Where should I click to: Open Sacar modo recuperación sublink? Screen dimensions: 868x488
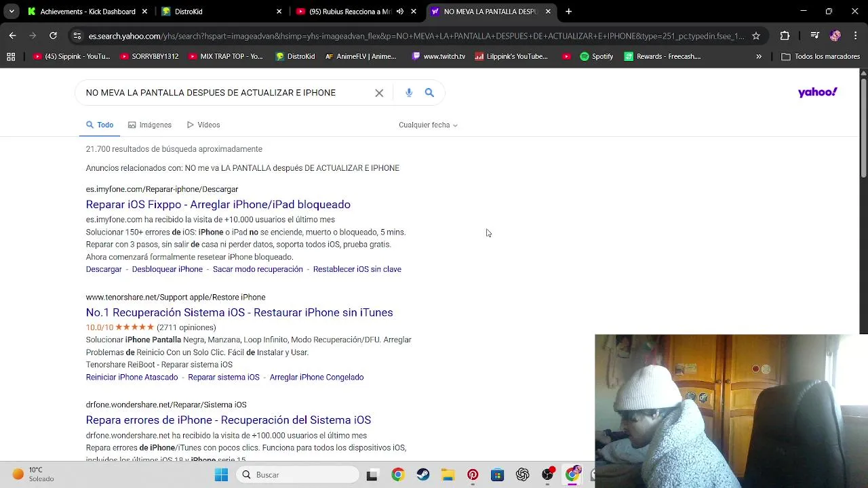click(x=258, y=269)
